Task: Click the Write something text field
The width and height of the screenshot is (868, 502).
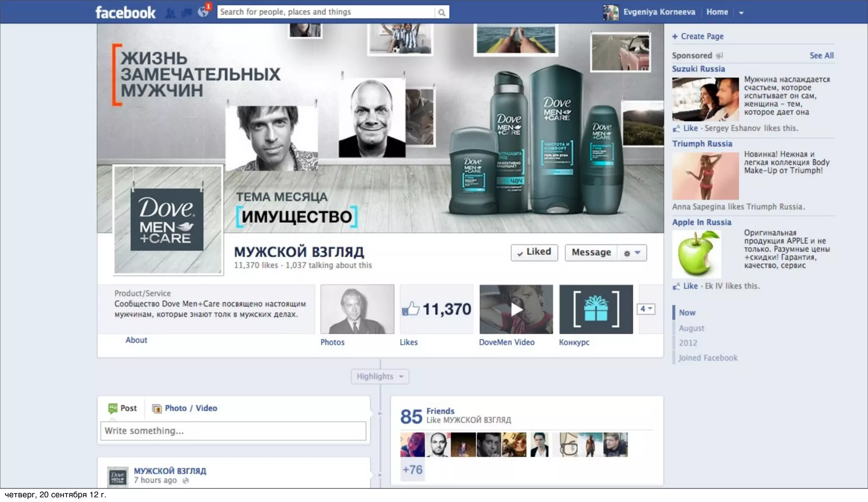Action: tap(233, 431)
